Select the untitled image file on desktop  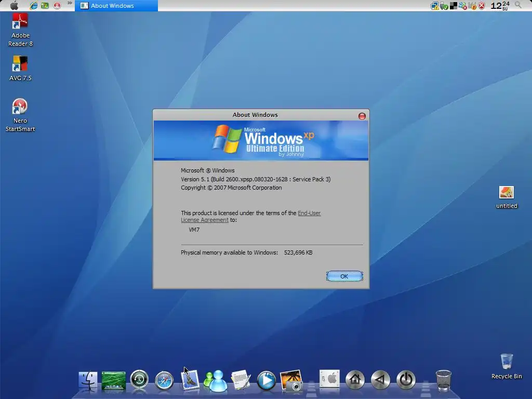coord(507,197)
